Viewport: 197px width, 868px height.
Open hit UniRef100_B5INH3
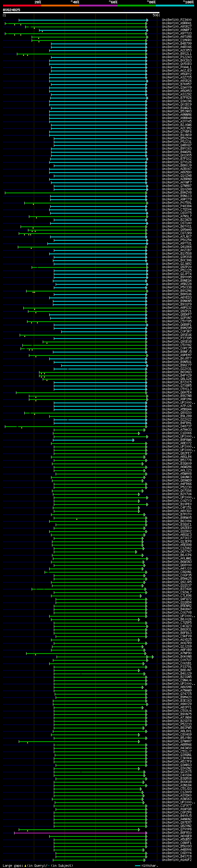coord(177,111)
